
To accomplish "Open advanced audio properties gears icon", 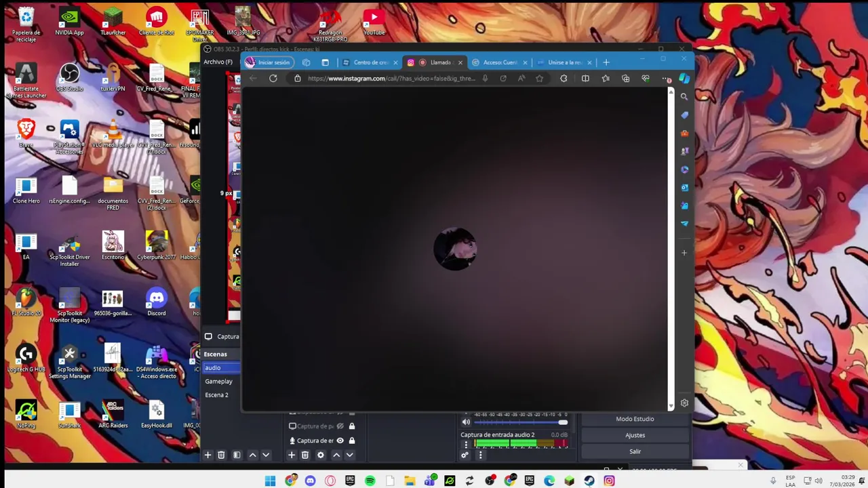I will click(x=465, y=455).
